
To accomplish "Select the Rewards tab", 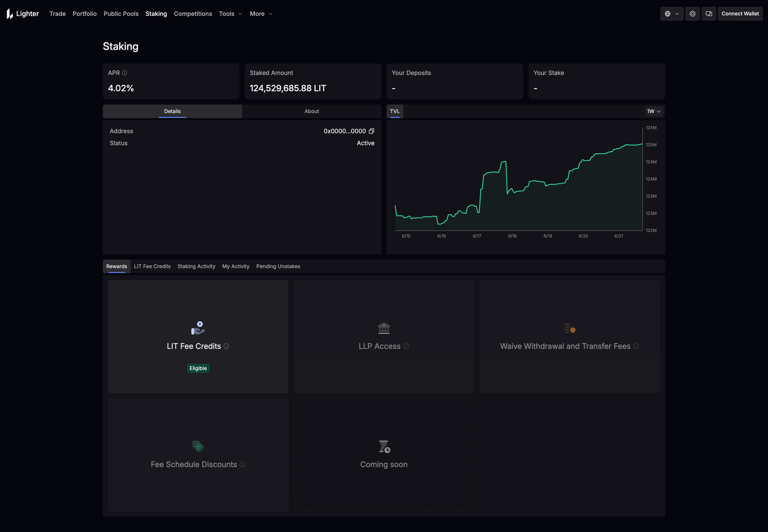I will coord(117,266).
